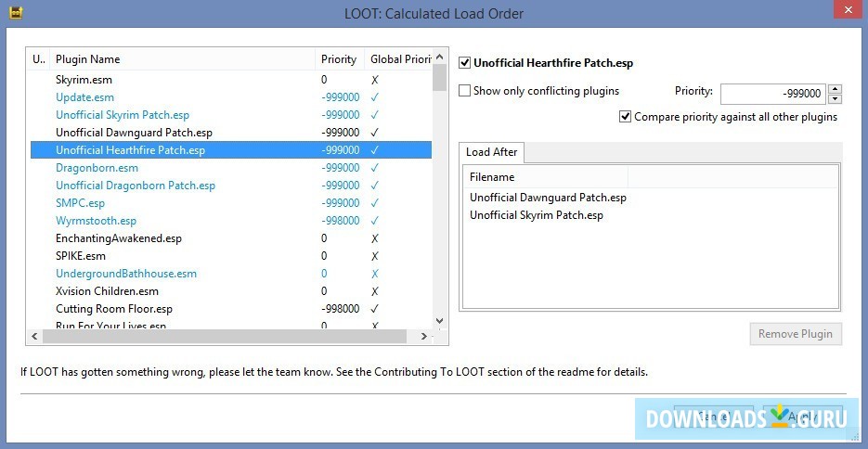Uncheck Compare priority against all other plugins
The width and height of the screenshot is (868, 449).
(625, 117)
